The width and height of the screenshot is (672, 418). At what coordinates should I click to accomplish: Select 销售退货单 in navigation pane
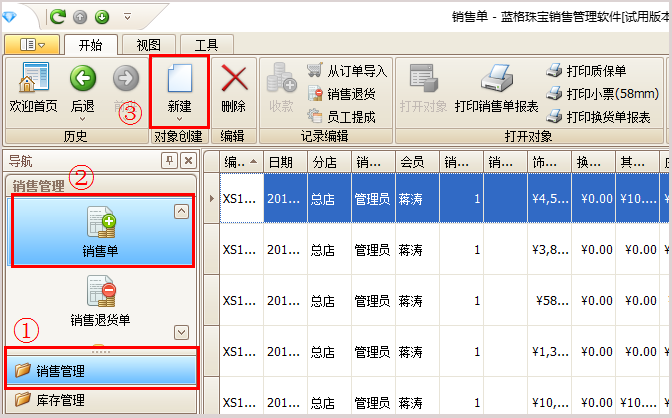tap(100, 301)
